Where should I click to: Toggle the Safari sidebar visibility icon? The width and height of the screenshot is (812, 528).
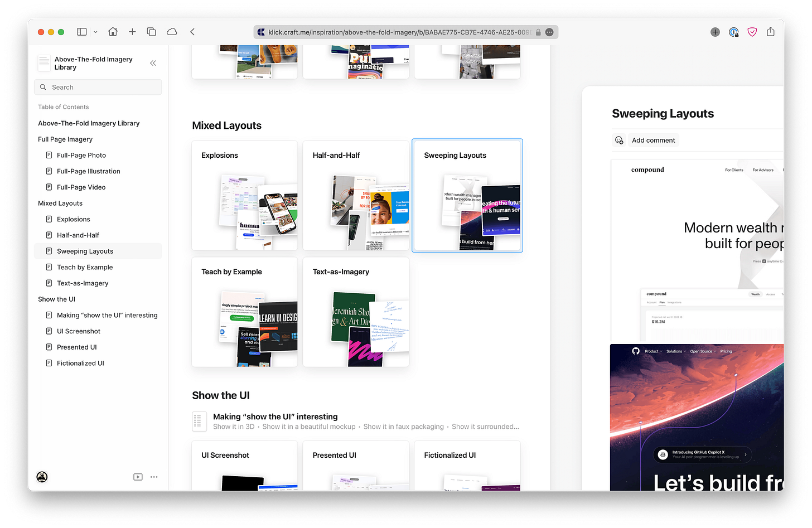[x=81, y=32]
